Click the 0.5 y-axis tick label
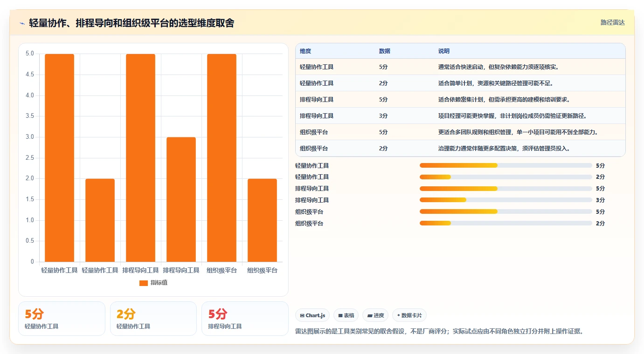The width and height of the screenshot is (644, 354). tap(30, 241)
